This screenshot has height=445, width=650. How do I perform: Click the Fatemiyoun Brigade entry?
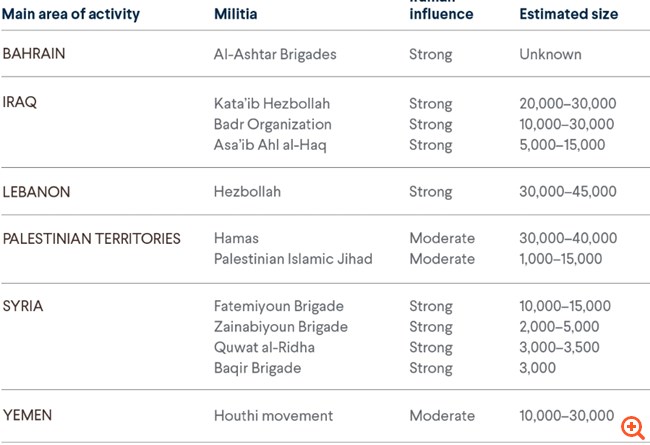tap(279, 306)
